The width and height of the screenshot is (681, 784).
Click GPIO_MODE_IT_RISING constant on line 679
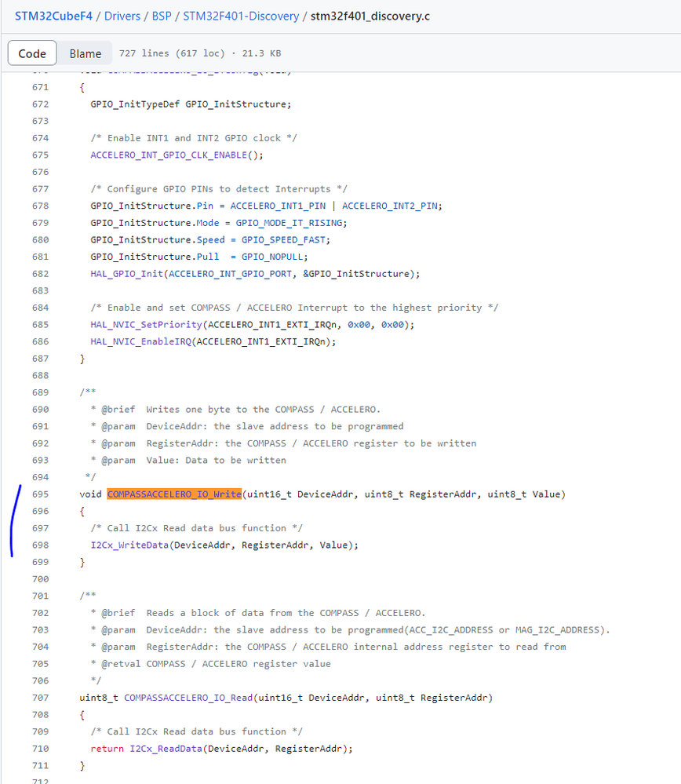(x=289, y=223)
